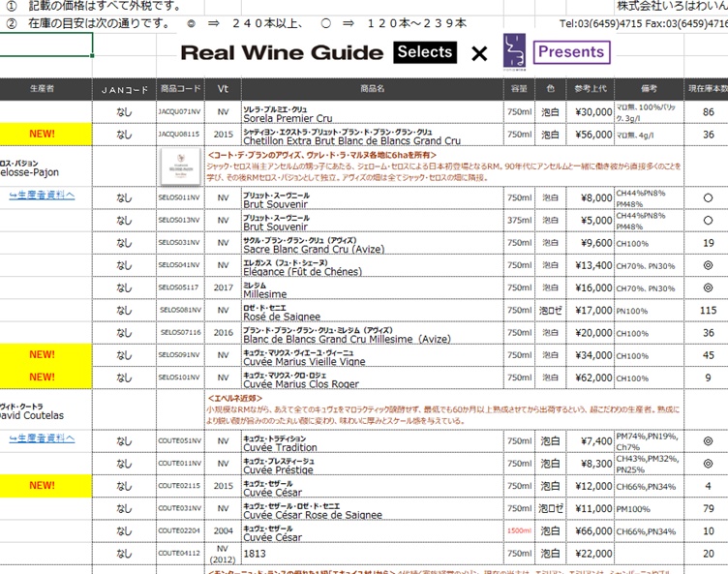
Task: Click the purple Presents box
Action: (571, 52)
